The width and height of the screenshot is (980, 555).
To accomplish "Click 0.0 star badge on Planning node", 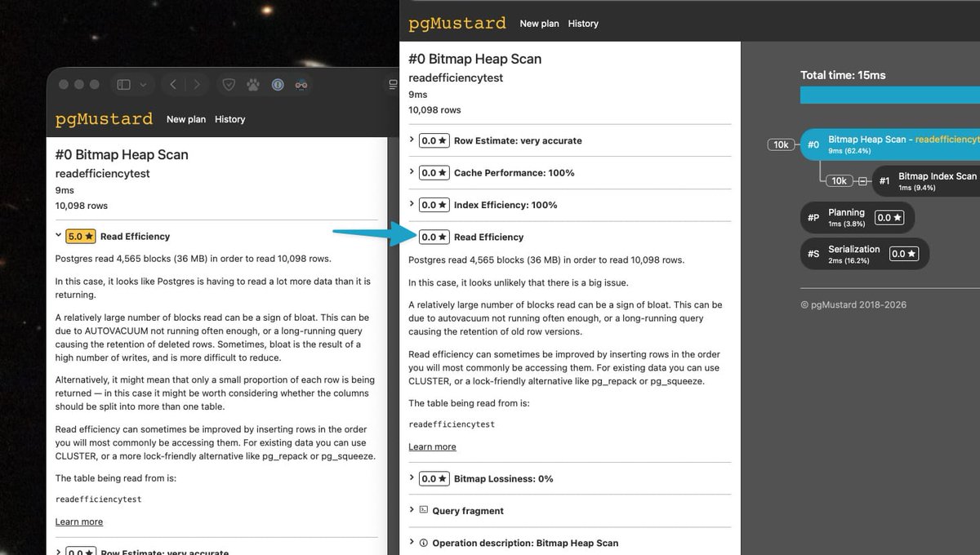I will [x=889, y=218].
